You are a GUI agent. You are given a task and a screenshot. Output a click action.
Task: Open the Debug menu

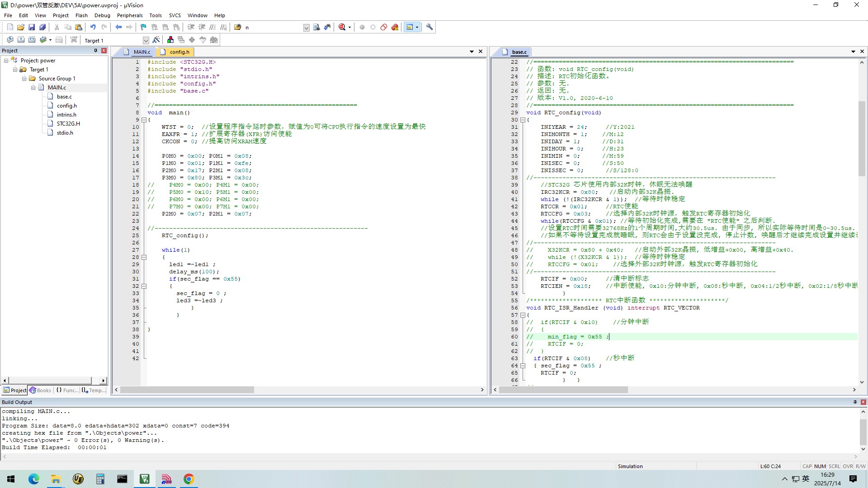[102, 15]
